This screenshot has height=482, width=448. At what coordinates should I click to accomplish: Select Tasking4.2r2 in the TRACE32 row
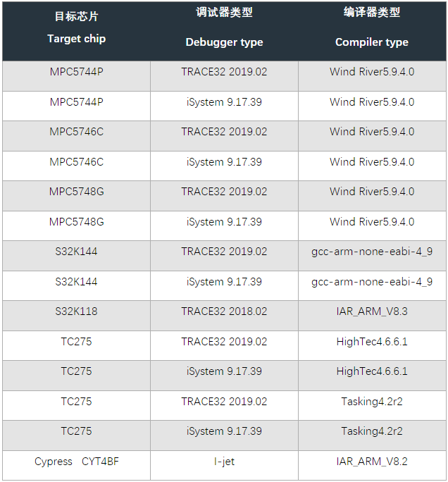point(372,402)
